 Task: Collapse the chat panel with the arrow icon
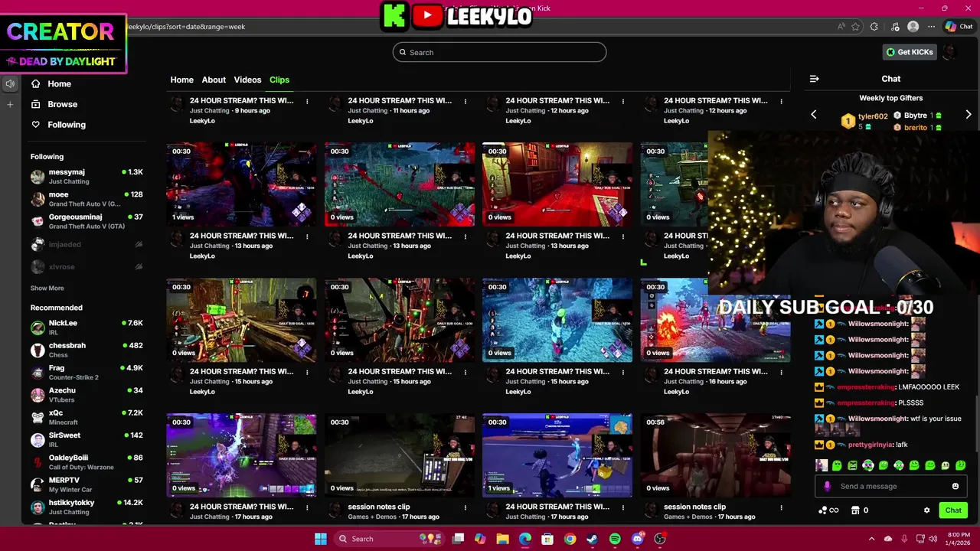click(x=814, y=79)
